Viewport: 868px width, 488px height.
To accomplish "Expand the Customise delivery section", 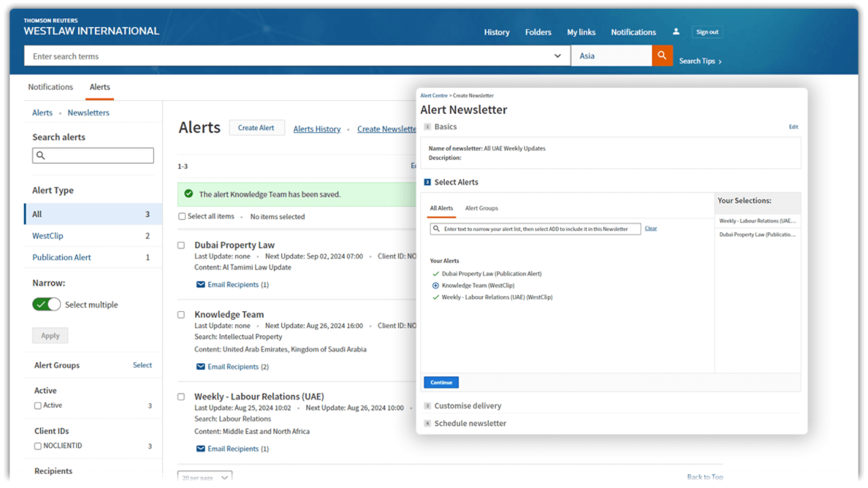I will click(x=467, y=406).
